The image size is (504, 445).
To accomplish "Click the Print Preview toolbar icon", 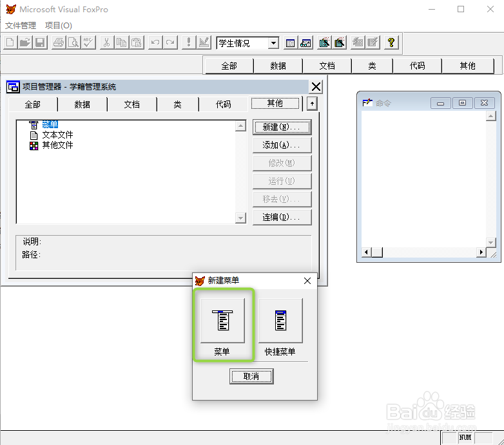I will (x=73, y=43).
